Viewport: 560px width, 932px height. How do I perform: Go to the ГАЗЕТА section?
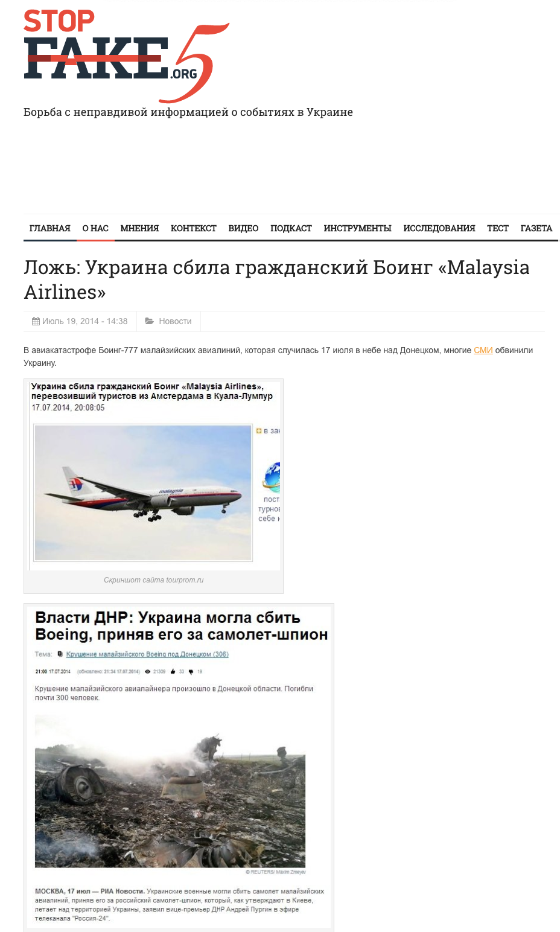coord(536,228)
